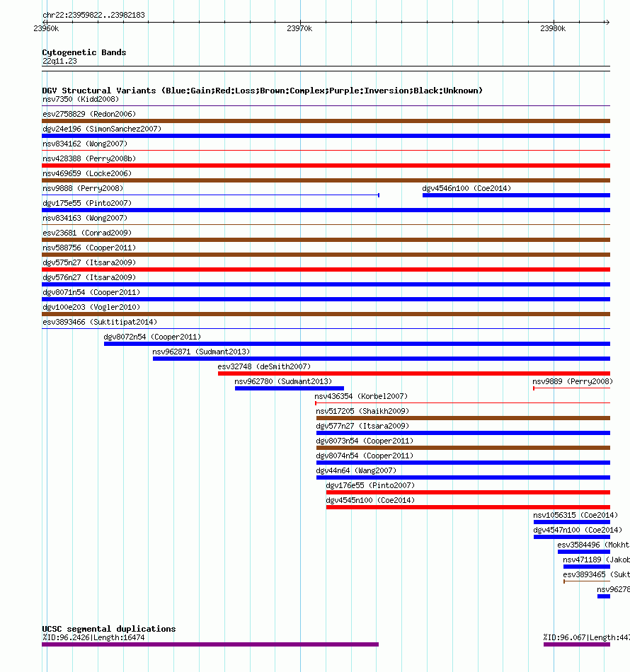The image size is (630, 672).
Task: Click the dgv577n27 (Itsara2009) label
Action: 362,426
